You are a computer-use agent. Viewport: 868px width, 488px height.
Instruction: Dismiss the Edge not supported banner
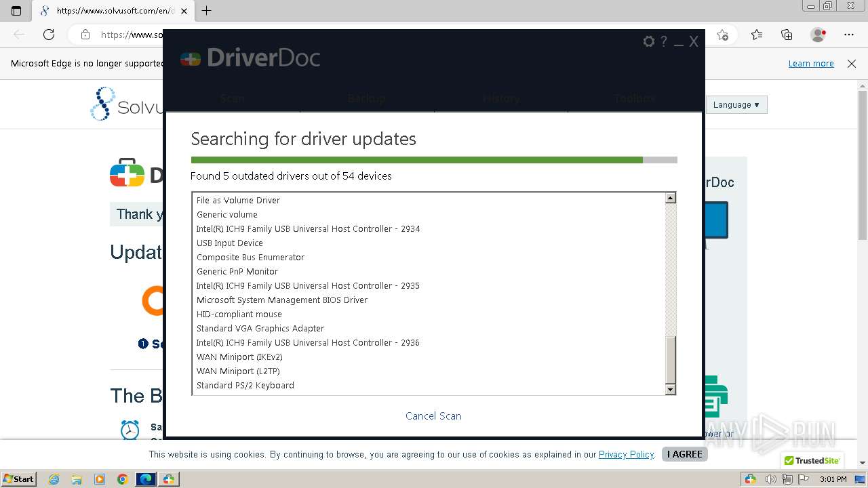(x=852, y=64)
